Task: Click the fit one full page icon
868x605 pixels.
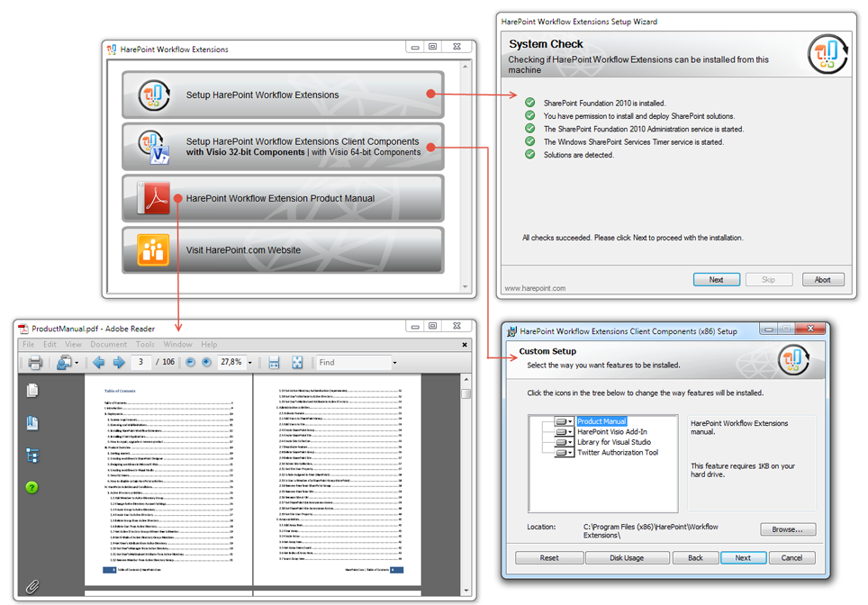Action: pos(297,363)
